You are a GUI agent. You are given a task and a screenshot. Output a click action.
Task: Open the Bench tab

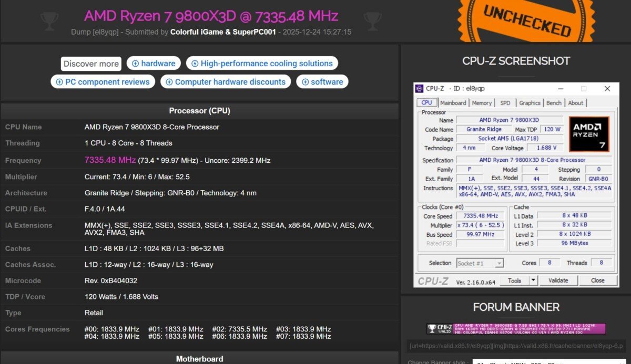click(554, 103)
